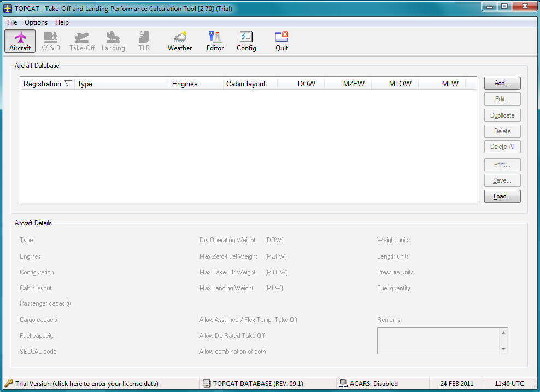
Task: Click TOPCAT DATABASE (REV. 09.1) status text
Action: (258, 383)
